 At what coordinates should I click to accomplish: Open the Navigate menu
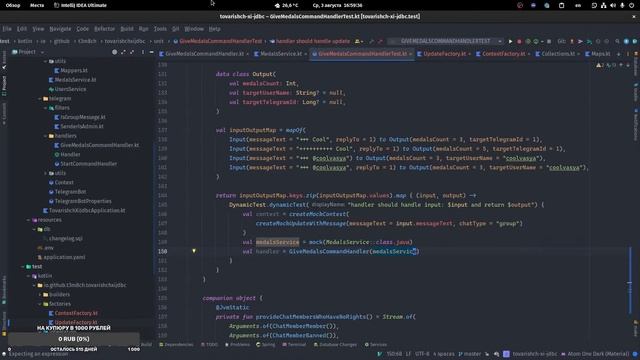(60, 29)
